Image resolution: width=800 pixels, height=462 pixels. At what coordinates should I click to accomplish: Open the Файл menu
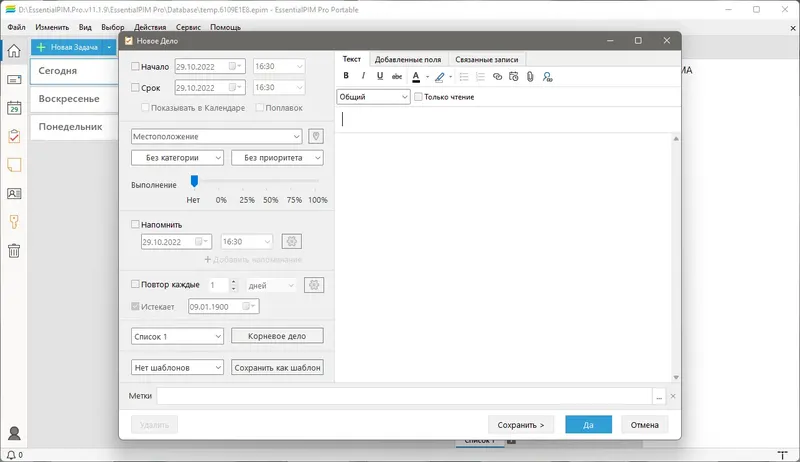pyautogui.click(x=16, y=27)
